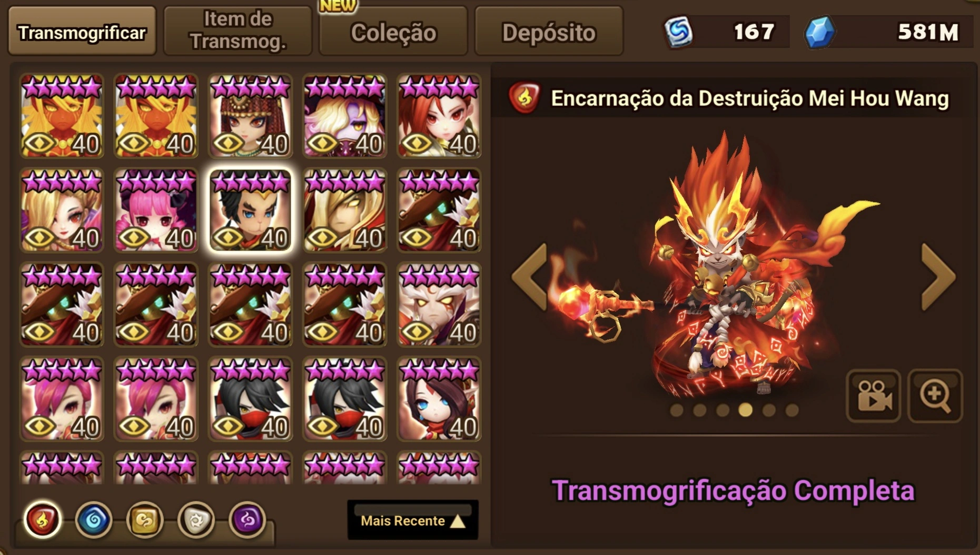Select the light element filter icon
The image size is (980, 555).
196,520
